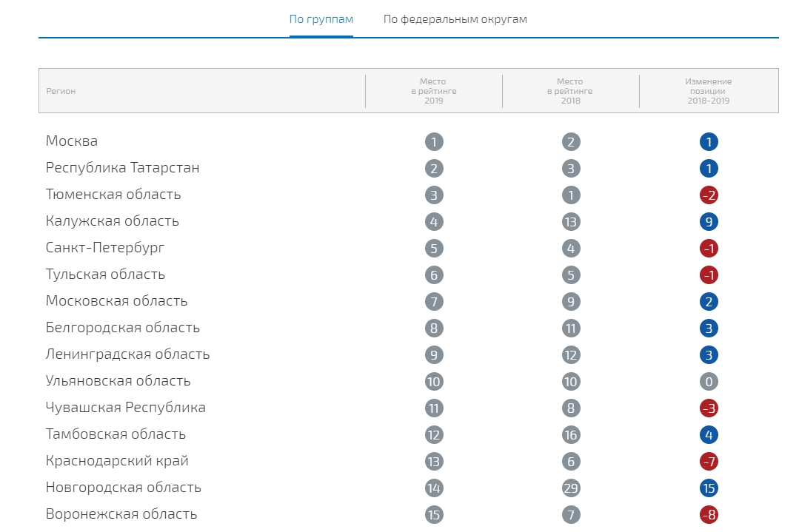Click Чувашская Республика's 2018 rank badge 8

click(571, 408)
